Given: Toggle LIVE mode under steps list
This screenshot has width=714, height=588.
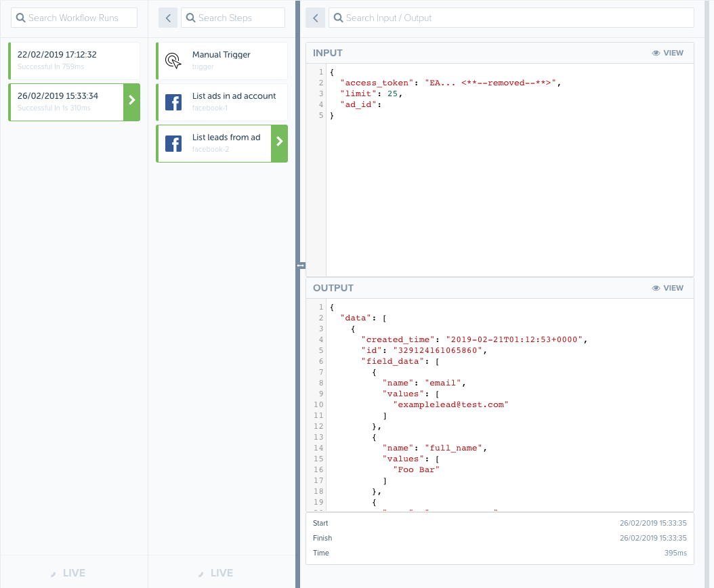Looking at the screenshot, I should 215,573.
